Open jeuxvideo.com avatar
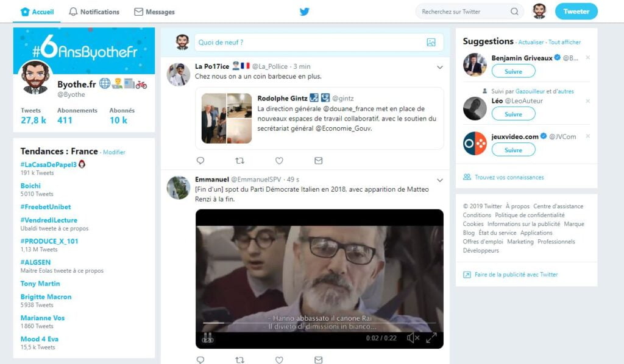This screenshot has height=364, width=624. click(x=475, y=144)
